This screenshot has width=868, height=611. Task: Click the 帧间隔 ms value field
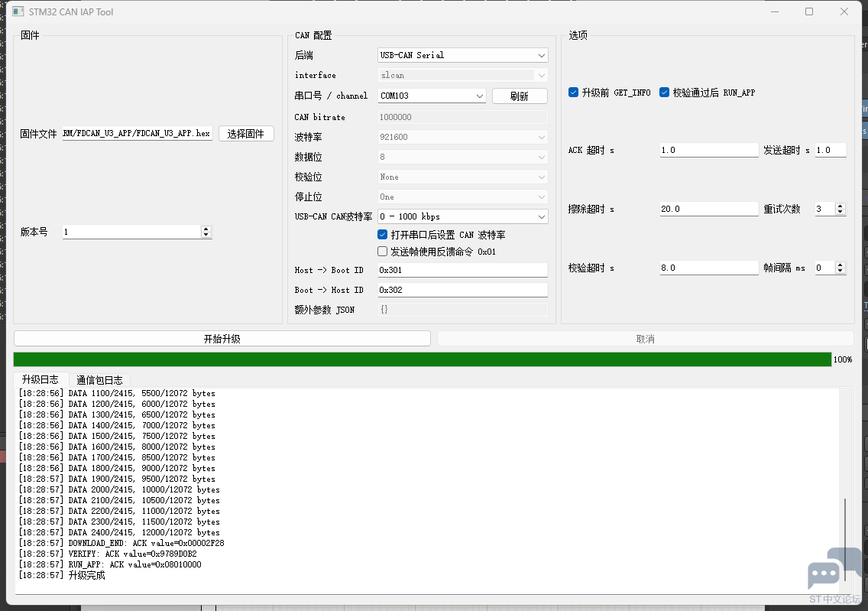(824, 268)
